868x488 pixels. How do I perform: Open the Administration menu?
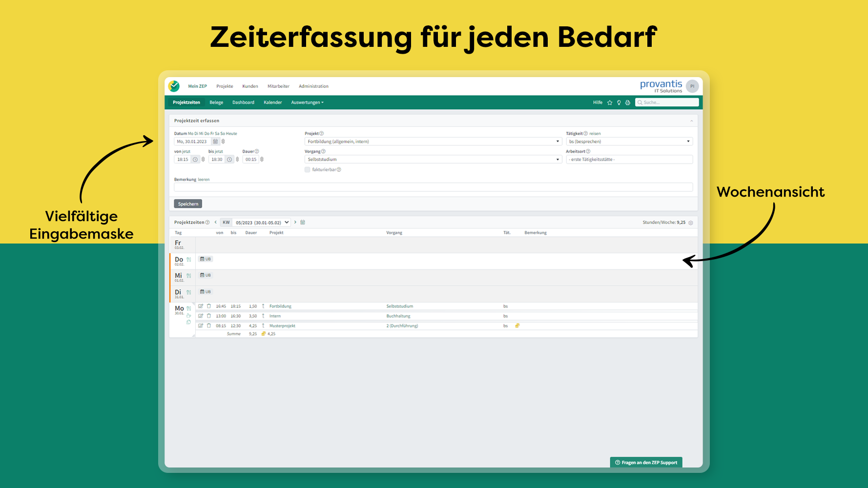pos(313,86)
